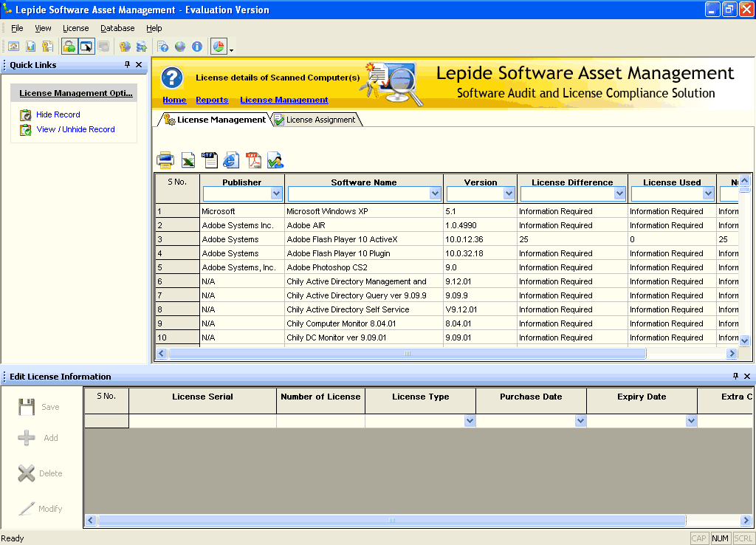Click the Number of License input cell
Screen dimensions: 756x545
(320, 421)
